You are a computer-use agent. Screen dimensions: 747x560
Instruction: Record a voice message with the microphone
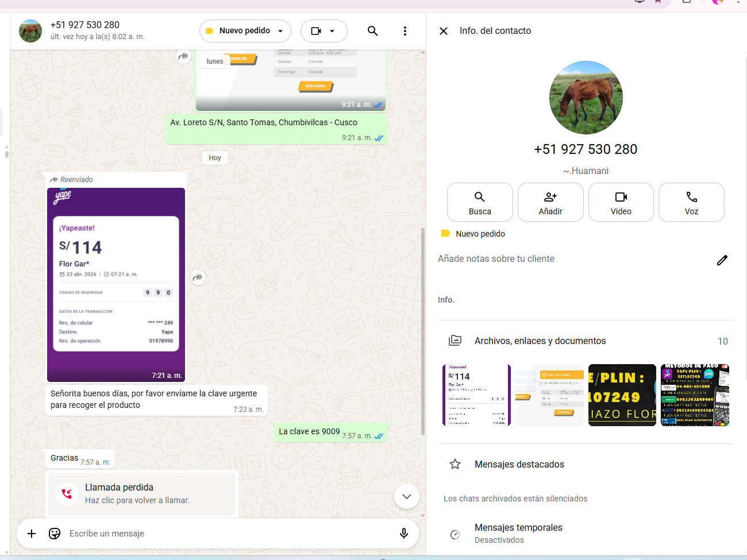(x=404, y=534)
